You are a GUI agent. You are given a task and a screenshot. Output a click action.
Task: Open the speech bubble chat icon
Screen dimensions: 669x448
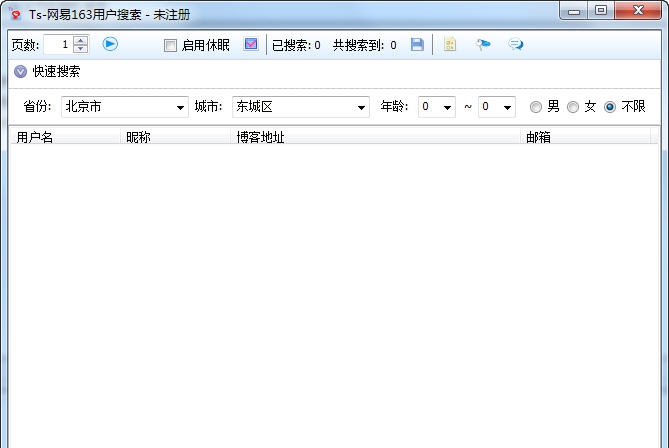click(x=515, y=44)
